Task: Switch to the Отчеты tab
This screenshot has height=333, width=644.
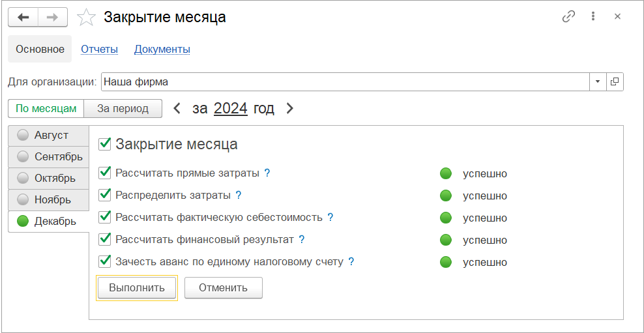Action: pyautogui.click(x=99, y=49)
